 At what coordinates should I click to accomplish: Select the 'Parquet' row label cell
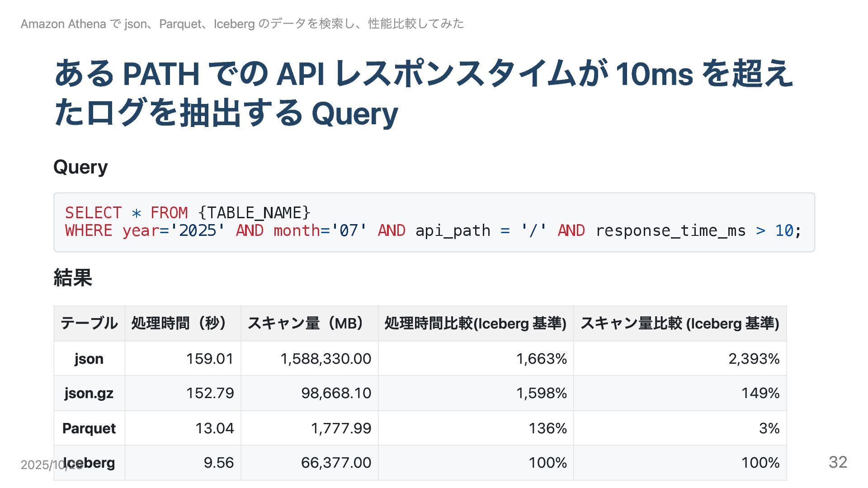(x=89, y=428)
